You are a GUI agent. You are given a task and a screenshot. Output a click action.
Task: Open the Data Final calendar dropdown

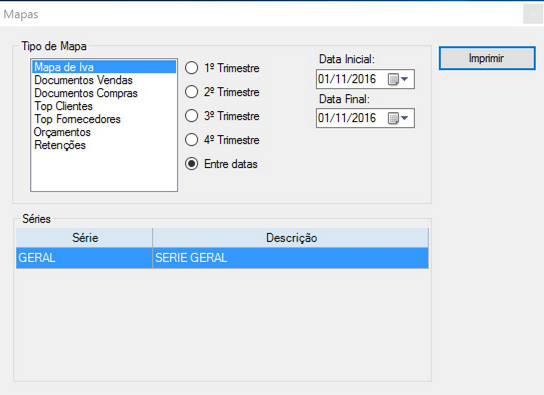398,118
